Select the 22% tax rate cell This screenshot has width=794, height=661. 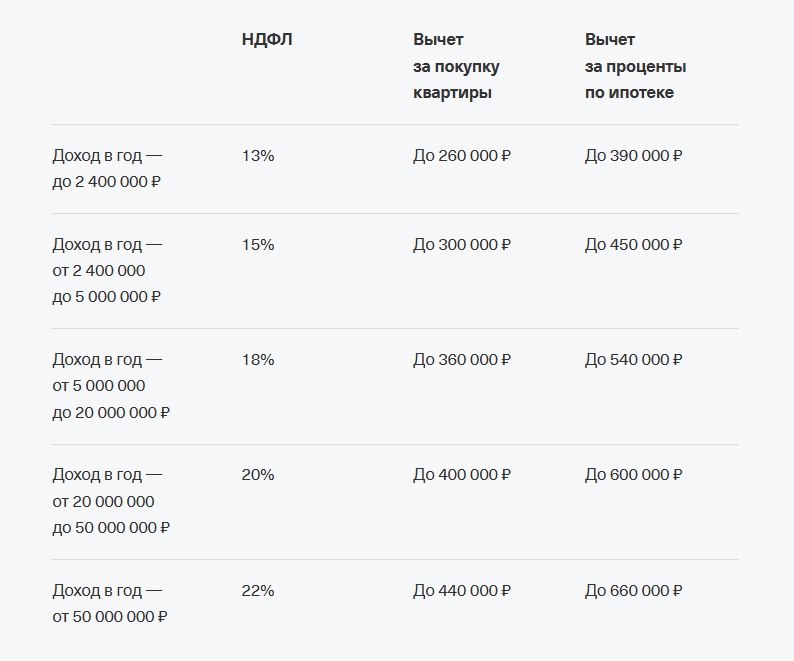[257, 591]
